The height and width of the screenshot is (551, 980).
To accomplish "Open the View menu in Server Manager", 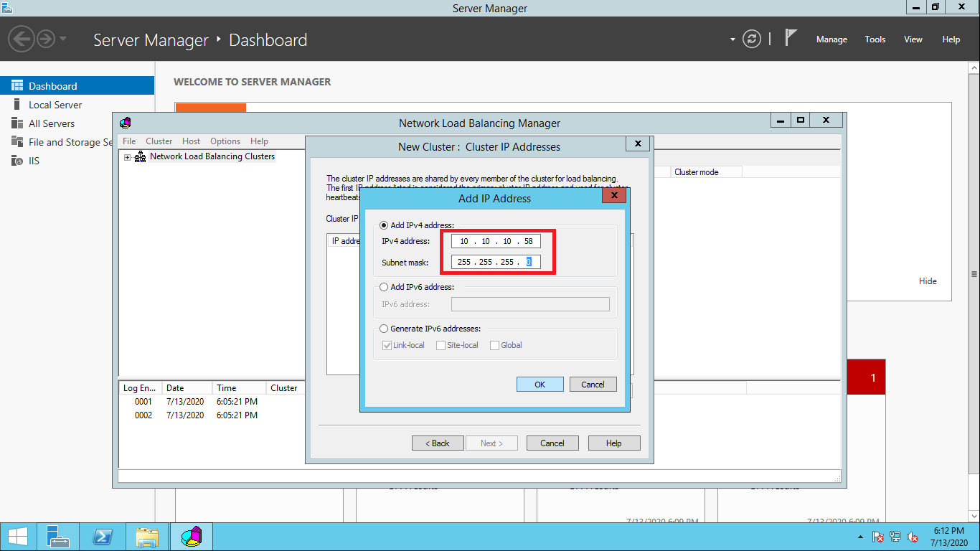I will coord(913,39).
